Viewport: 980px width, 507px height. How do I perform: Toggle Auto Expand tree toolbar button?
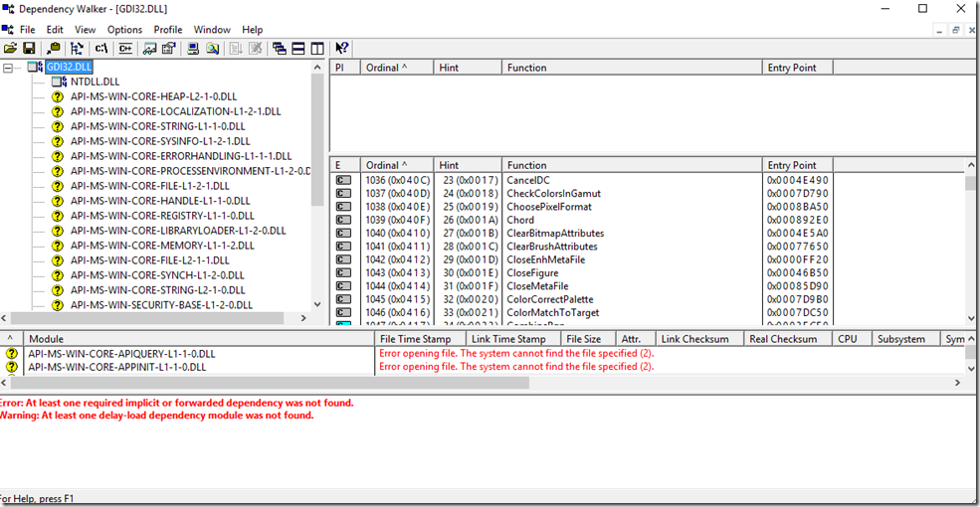coord(77,48)
